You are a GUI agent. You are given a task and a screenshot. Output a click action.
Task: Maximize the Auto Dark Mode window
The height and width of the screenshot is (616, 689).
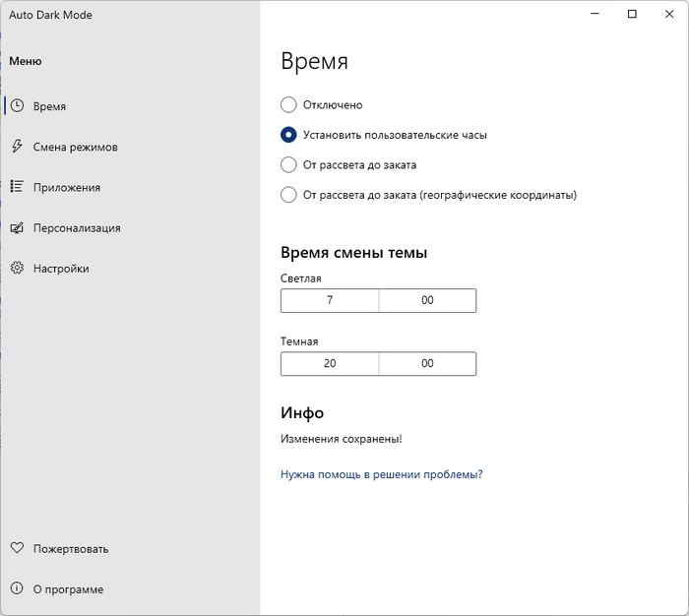pyautogui.click(x=632, y=14)
